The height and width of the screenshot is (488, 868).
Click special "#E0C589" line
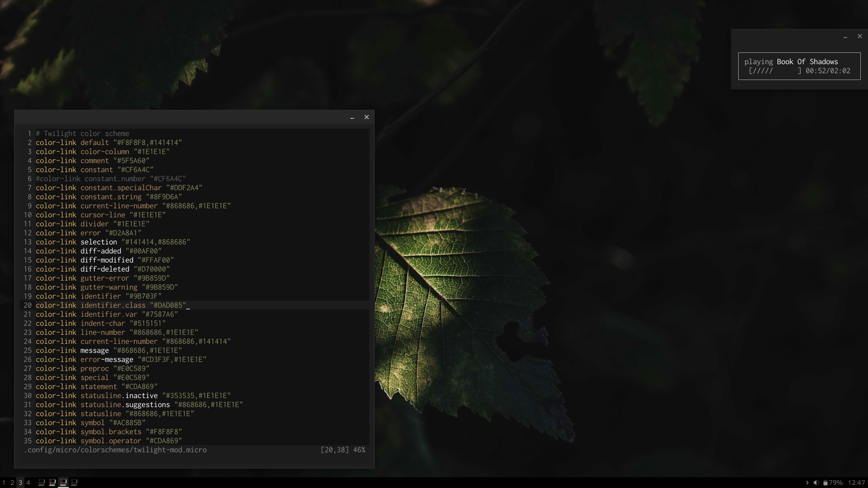pyautogui.click(x=93, y=378)
